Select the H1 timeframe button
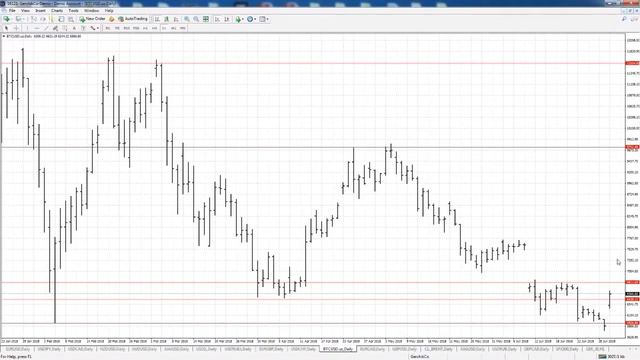The height and width of the screenshot is (360, 640). click(x=145, y=28)
